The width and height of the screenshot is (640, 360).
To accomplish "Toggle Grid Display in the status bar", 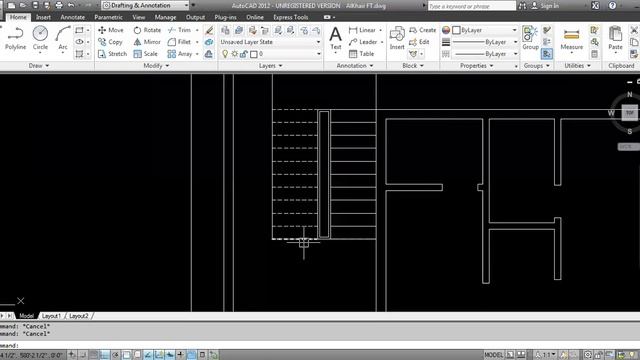I will pyautogui.click(x=93, y=355).
